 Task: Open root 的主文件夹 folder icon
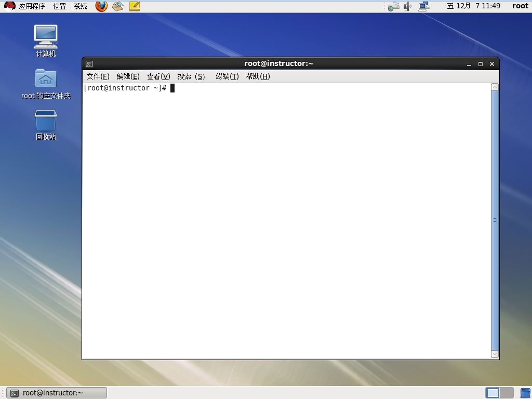point(46,84)
